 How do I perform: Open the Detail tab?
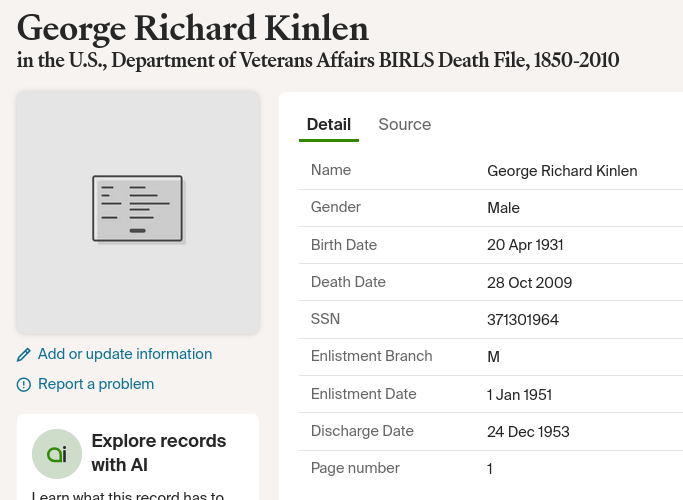pos(328,125)
